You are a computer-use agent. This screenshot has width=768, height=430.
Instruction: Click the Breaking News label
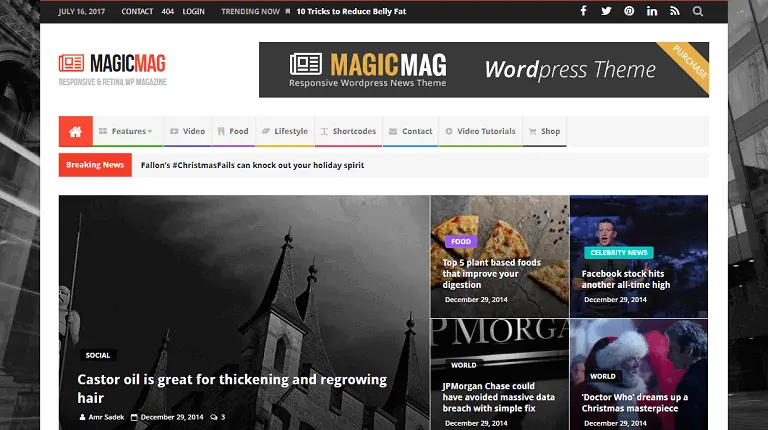[x=95, y=165]
